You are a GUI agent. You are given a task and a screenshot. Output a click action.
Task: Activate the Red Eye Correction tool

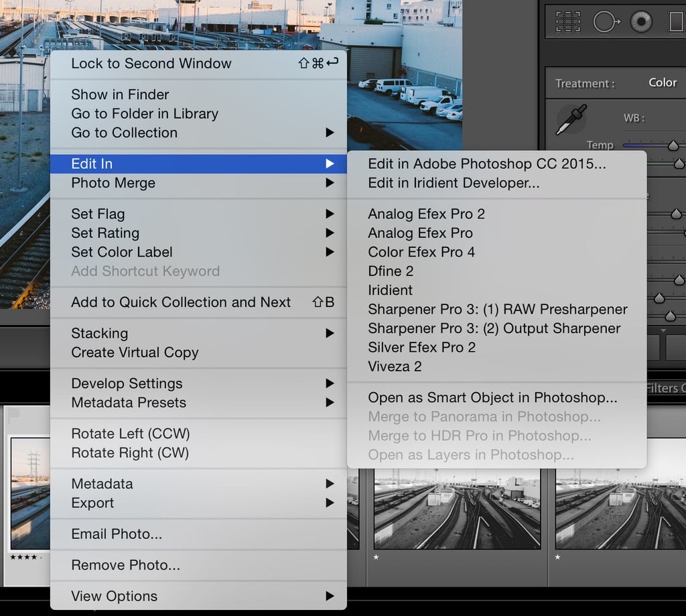click(640, 20)
